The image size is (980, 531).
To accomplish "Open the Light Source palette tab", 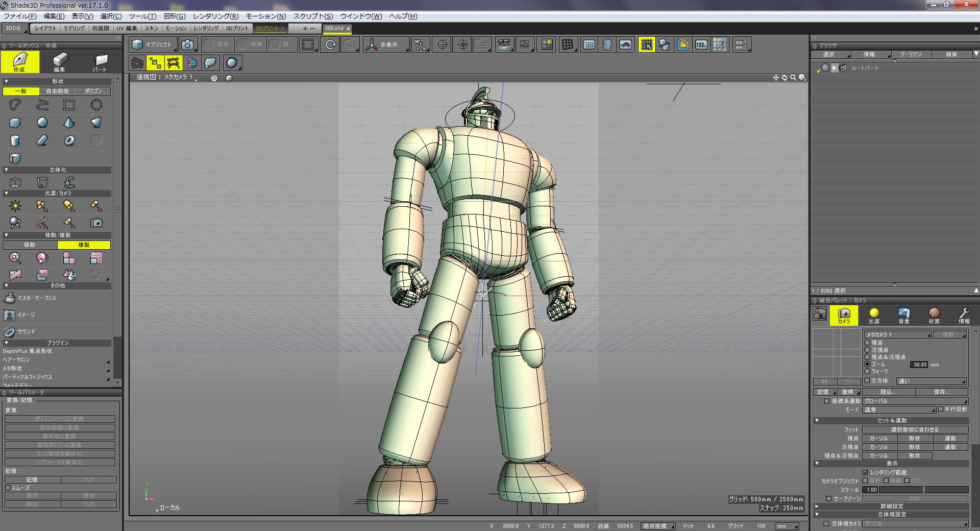I will 874,316.
